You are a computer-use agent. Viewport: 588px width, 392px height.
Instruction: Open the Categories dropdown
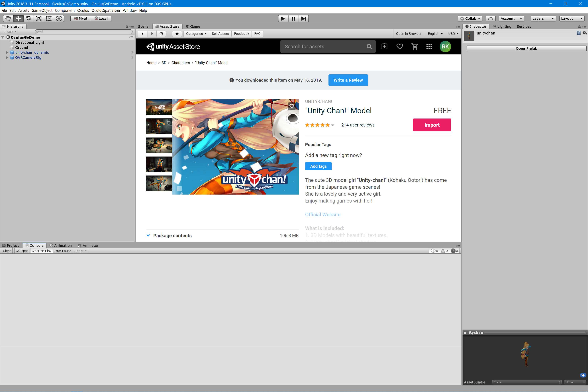[x=196, y=34]
